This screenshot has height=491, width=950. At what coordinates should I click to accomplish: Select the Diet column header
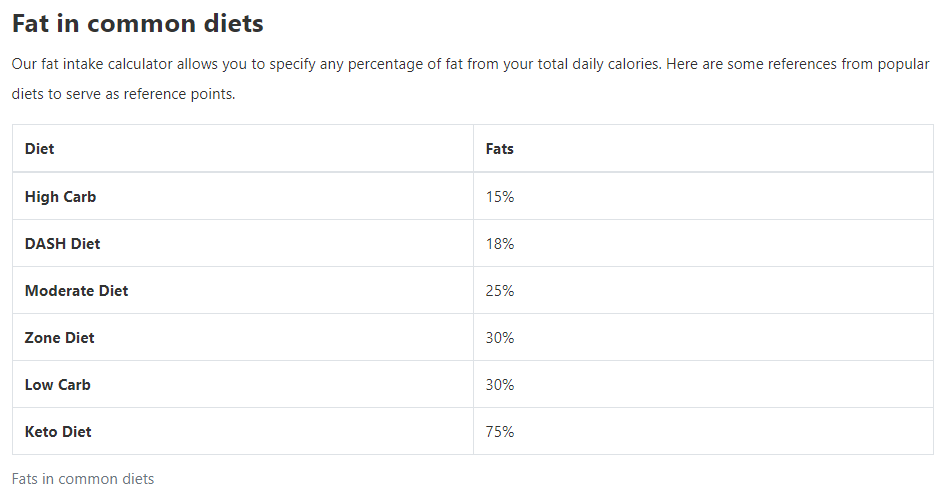pos(39,149)
